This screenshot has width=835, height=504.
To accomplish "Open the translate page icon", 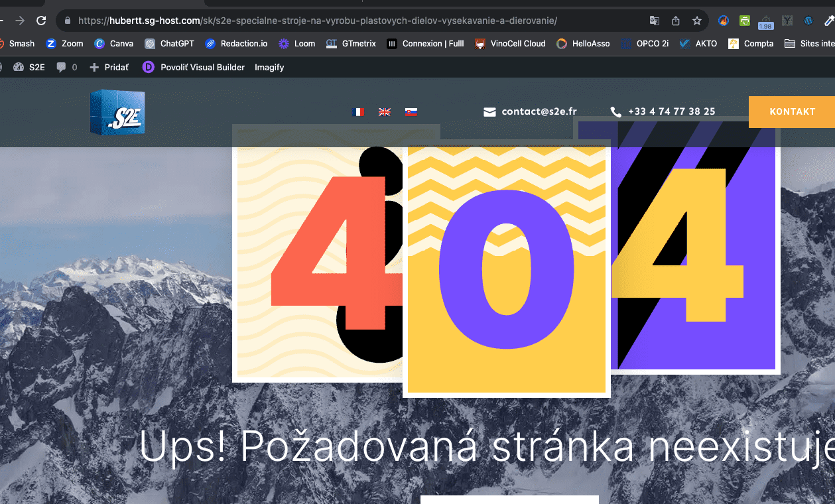I will point(655,21).
